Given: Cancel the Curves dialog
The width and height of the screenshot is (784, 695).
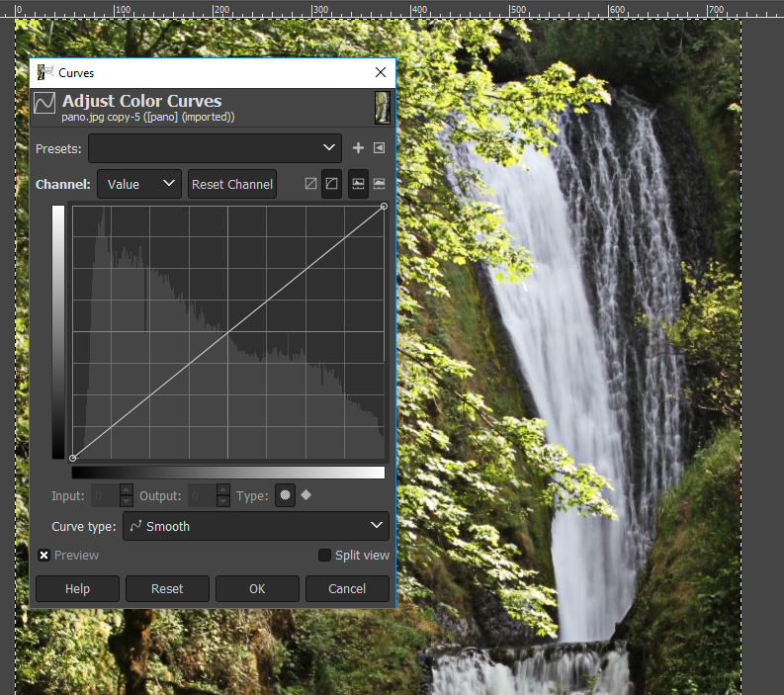Looking at the screenshot, I should tap(347, 588).
